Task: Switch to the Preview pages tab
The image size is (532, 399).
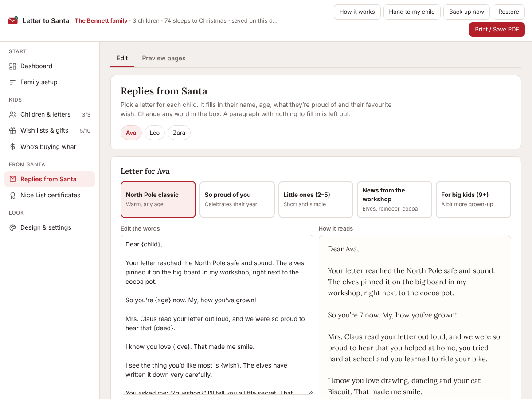Action: pyautogui.click(x=164, y=58)
